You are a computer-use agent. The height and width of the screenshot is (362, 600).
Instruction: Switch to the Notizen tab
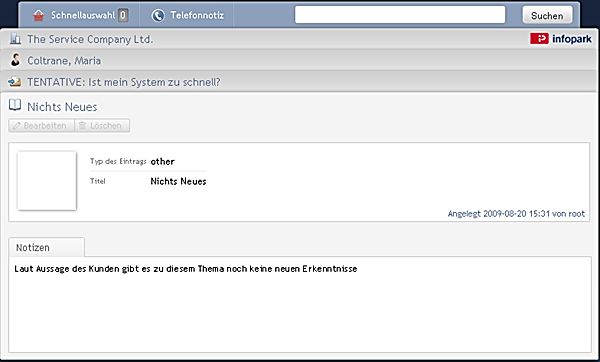[x=46, y=248]
